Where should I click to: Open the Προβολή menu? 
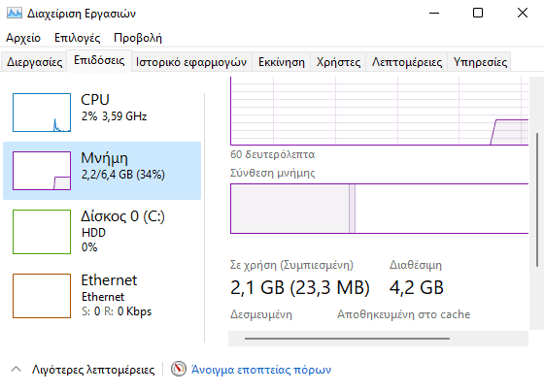click(x=138, y=38)
